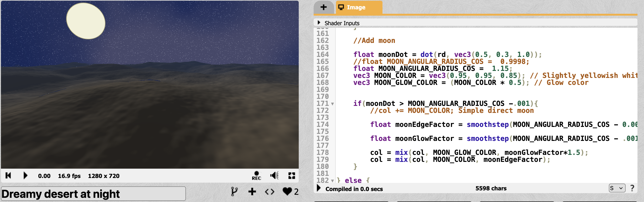
Task: Enter fullscreen preview mode
Action: click(292, 175)
